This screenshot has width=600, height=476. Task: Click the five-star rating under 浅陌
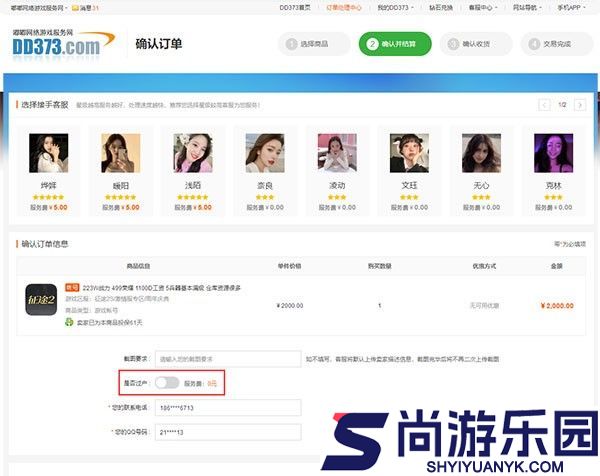click(x=193, y=197)
